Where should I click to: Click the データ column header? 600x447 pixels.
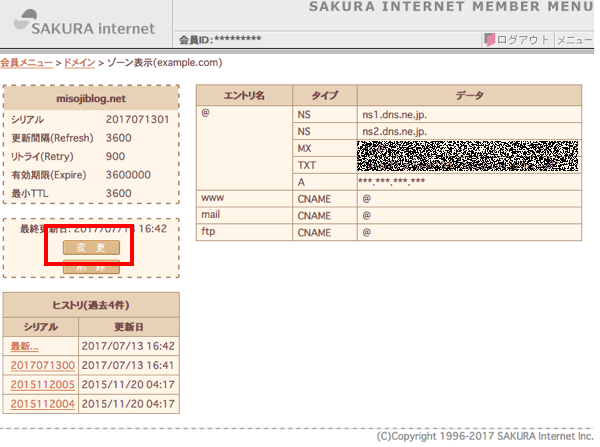(x=469, y=95)
